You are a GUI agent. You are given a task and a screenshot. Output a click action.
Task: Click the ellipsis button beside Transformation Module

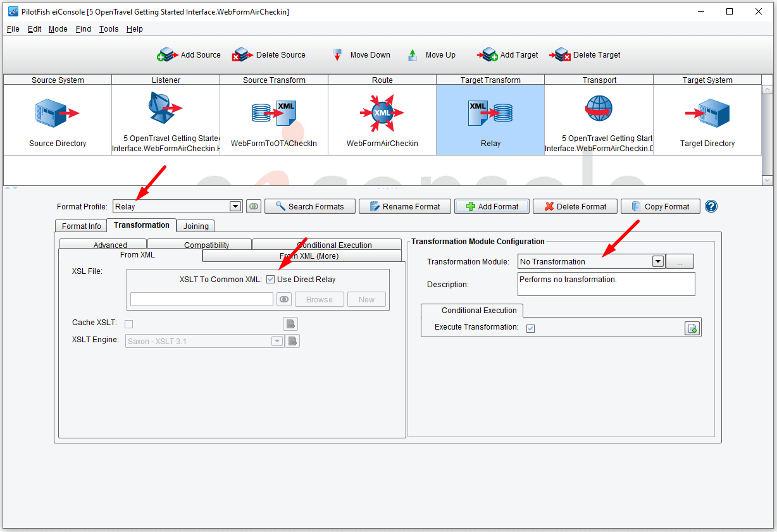(x=681, y=261)
